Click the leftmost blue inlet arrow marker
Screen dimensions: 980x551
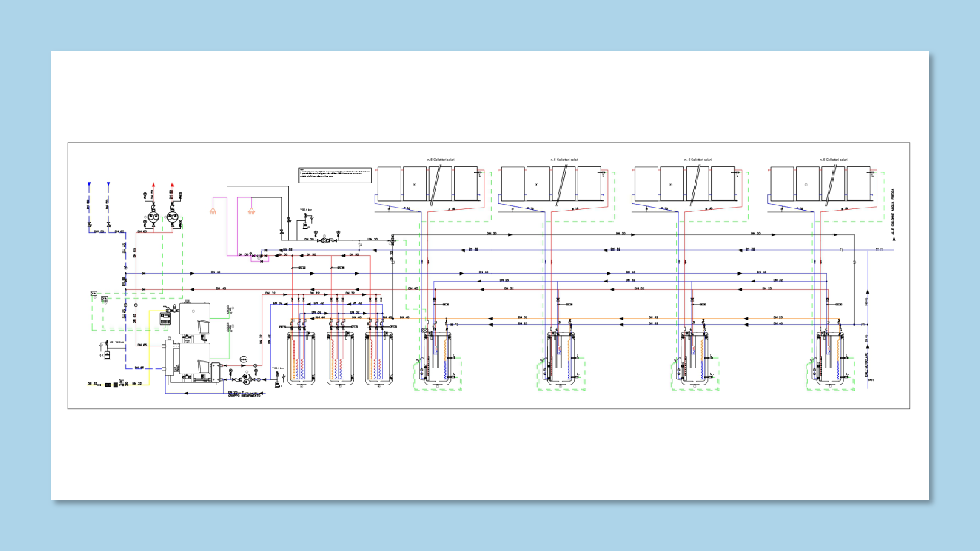pos(89,183)
